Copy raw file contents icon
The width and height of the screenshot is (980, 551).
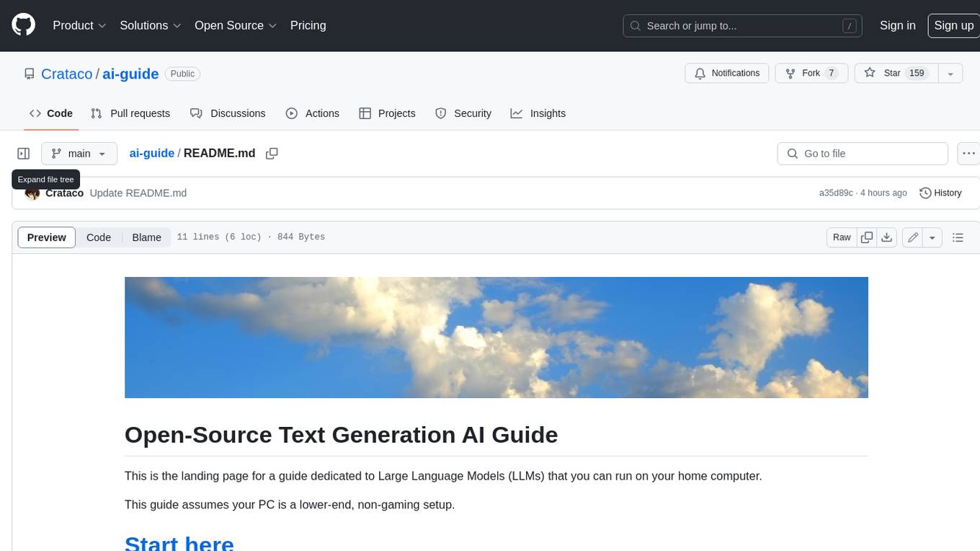point(867,237)
